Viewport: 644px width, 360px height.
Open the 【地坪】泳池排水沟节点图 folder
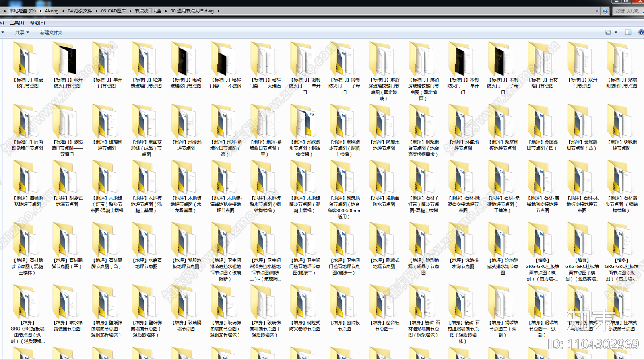[x=463, y=241]
